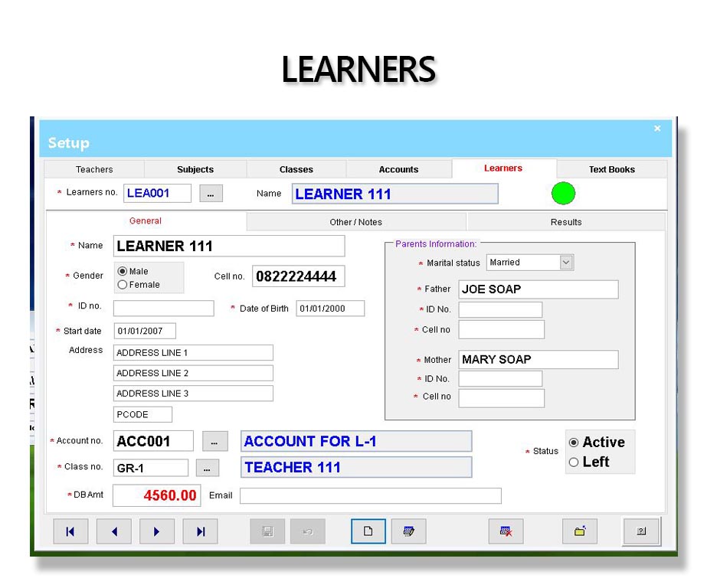This screenshot has height=588, width=717.
Task: Go to the first learner record
Action: [x=70, y=531]
